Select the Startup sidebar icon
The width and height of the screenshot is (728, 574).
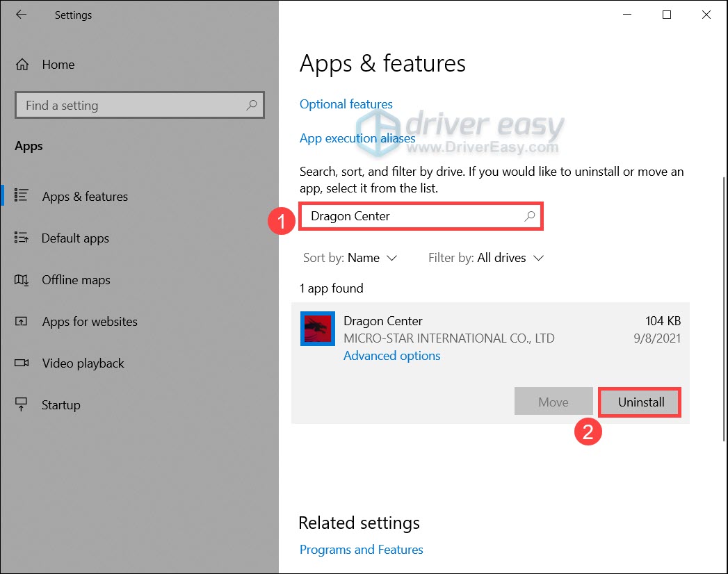(x=22, y=404)
